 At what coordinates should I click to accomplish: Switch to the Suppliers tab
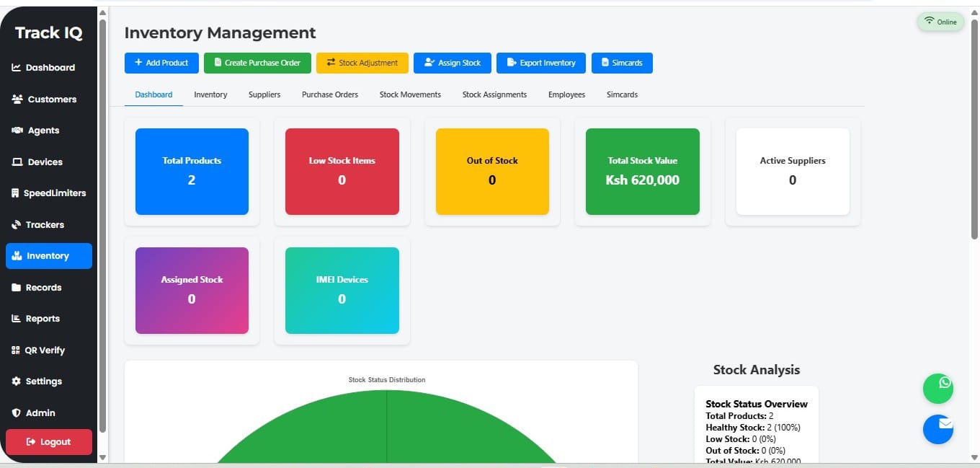264,94
